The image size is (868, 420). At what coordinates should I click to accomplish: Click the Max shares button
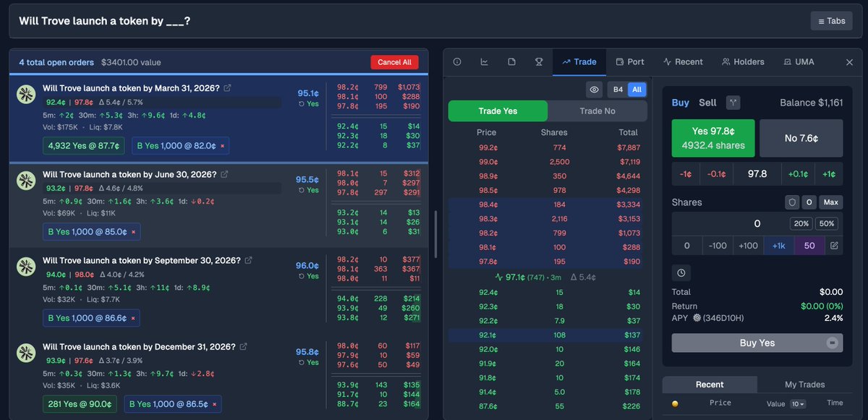coord(830,202)
